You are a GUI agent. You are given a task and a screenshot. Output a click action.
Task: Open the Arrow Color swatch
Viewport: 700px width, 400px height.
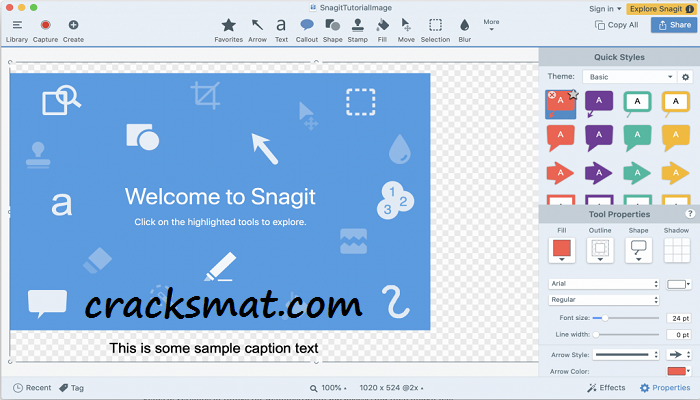tap(679, 371)
